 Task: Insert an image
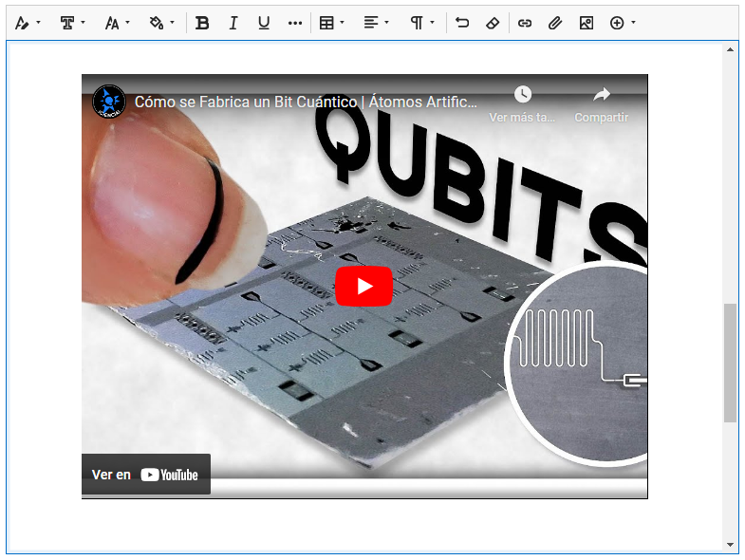(x=586, y=23)
